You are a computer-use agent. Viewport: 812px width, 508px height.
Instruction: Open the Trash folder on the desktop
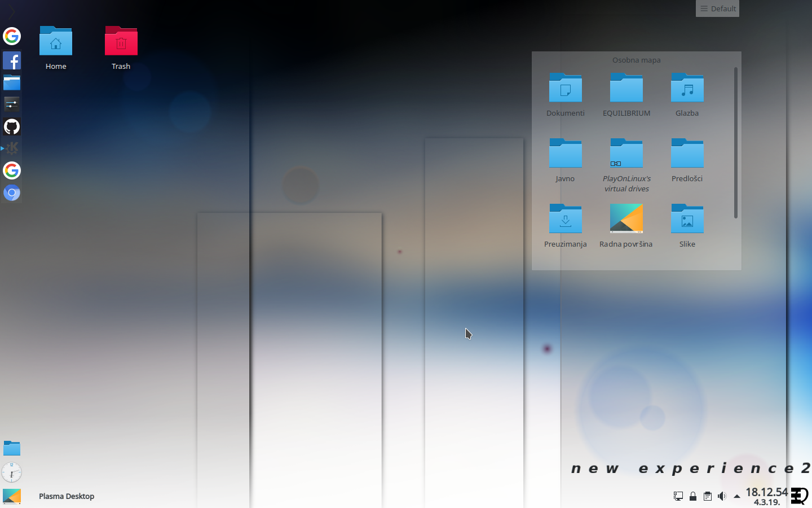[121, 48]
